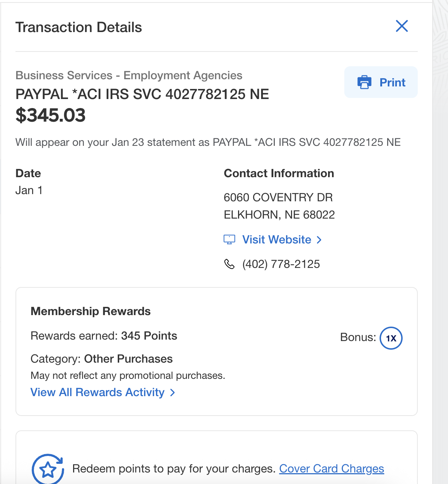Click the star redeem points icon
This screenshot has height=484, width=448.
coord(48,469)
